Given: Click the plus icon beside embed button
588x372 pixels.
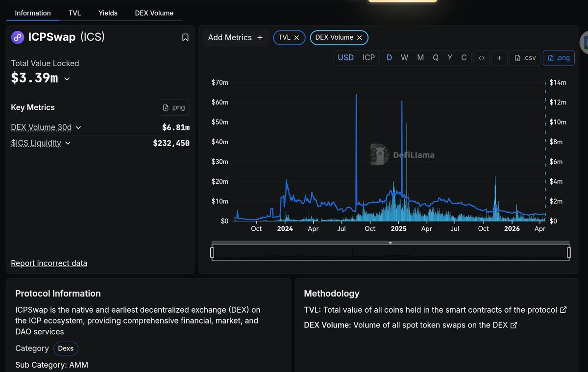Looking at the screenshot, I should click(x=499, y=58).
